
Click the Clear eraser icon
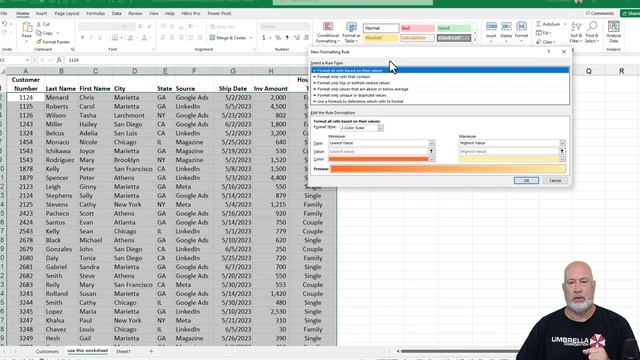click(x=539, y=42)
